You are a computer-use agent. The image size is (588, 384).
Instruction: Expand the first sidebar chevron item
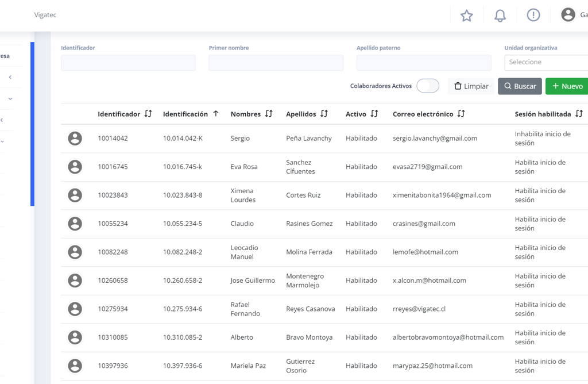click(10, 77)
